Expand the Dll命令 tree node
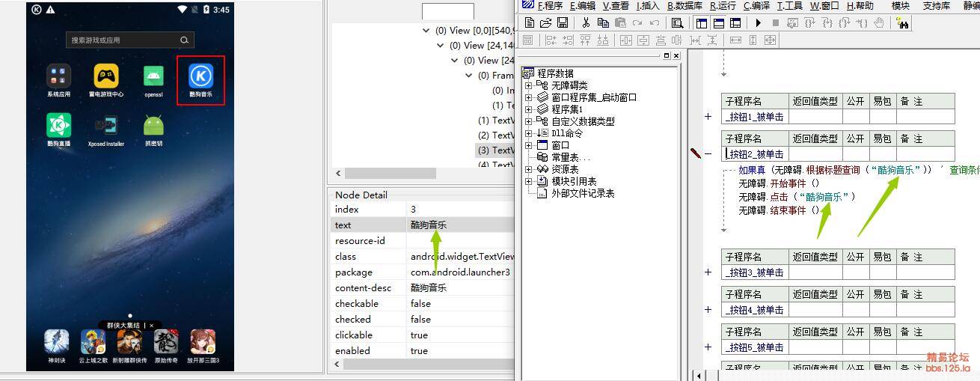 coord(528,133)
